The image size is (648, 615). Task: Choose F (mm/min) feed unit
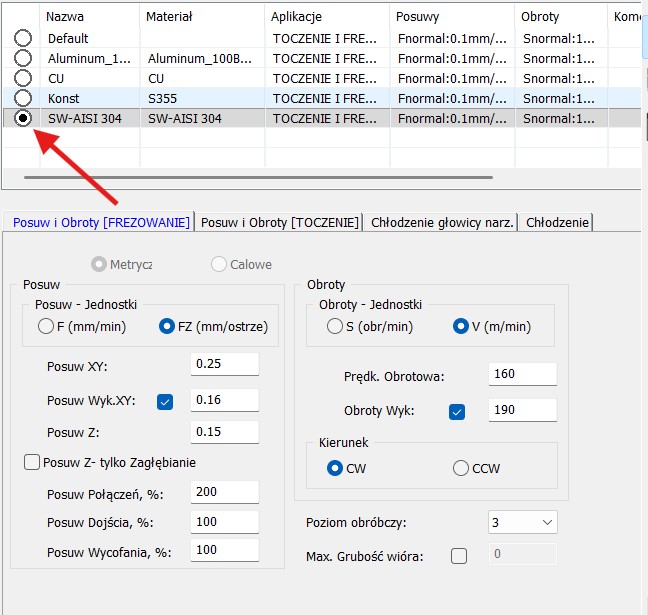(45, 326)
